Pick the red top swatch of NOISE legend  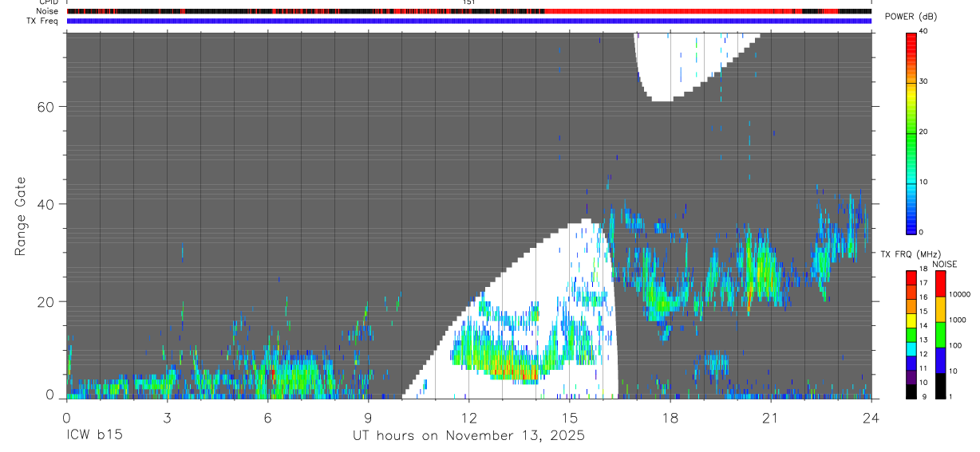941,283
